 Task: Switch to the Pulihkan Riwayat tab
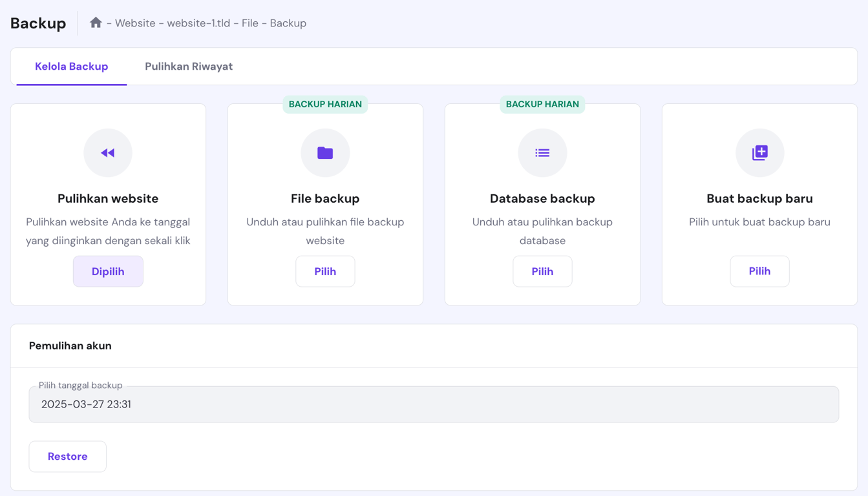point(188,66)
